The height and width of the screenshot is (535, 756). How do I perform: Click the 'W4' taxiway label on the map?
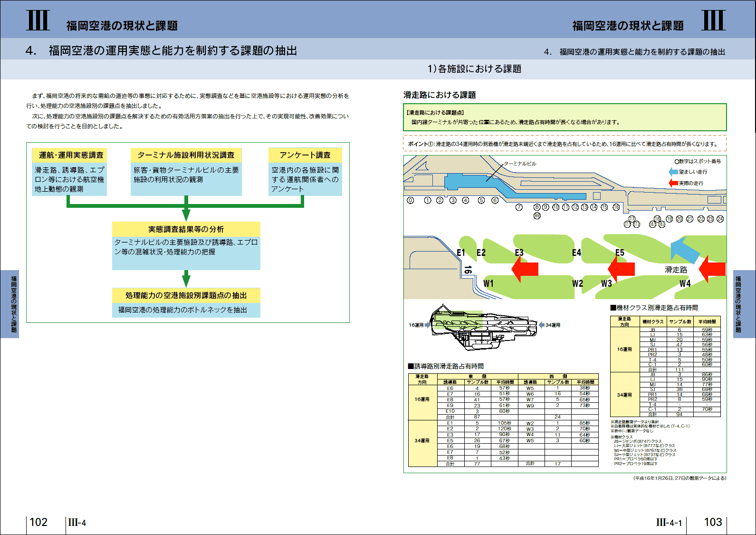[685, 283]
